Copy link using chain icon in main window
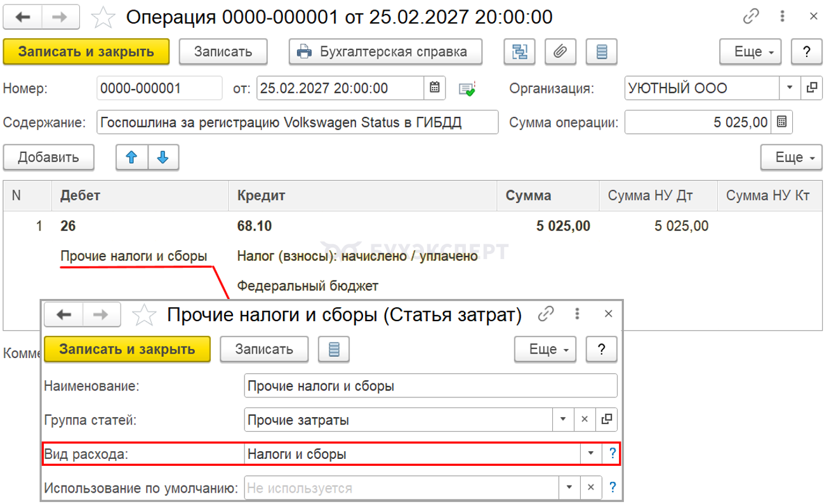This screenshot has height=504, width=829. click(x=751, y=17)
